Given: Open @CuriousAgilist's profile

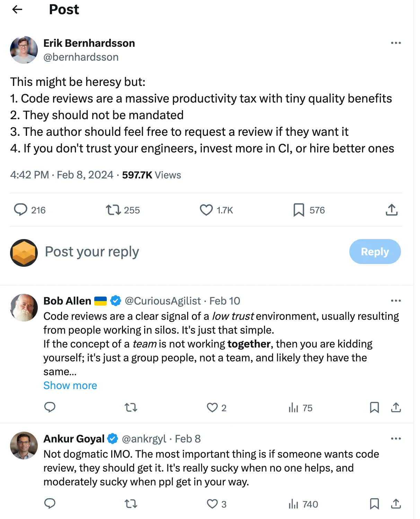Looking at the screenshot, I should [163, 301].
